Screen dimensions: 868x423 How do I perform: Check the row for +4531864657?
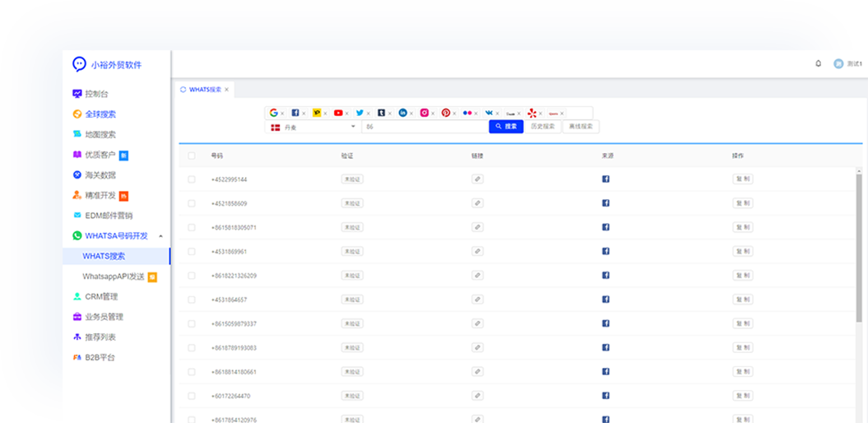pyautogui.click(x=192, y=300)
